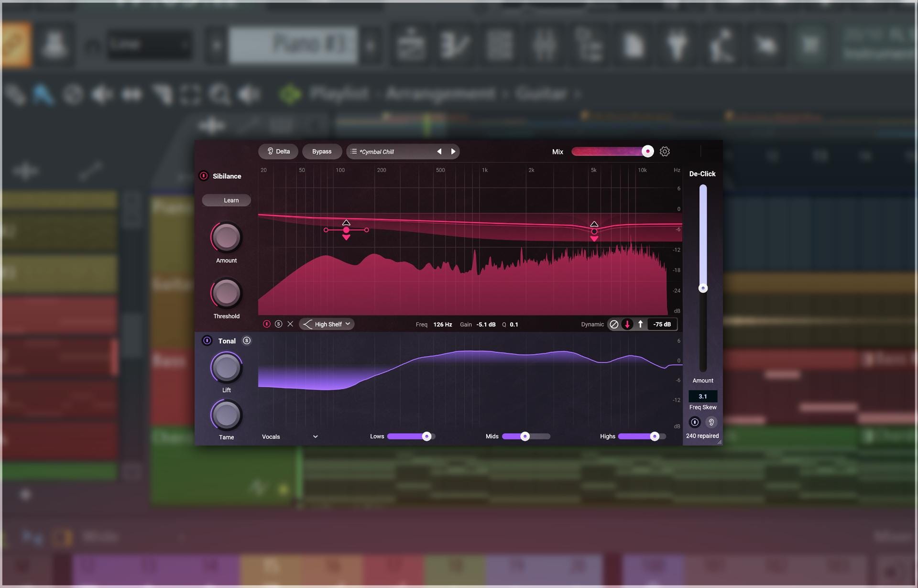918x588 pixels.
Task: Adjust the Mids slider
Action: (526, 436)
